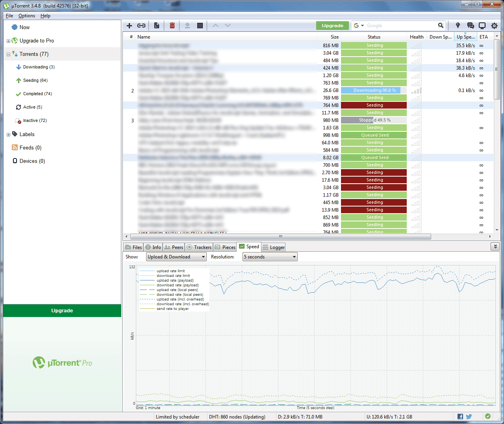Click the Downloading 90.8 % progress bar
This screenshot has height=424, width=504.
(374, 90)
